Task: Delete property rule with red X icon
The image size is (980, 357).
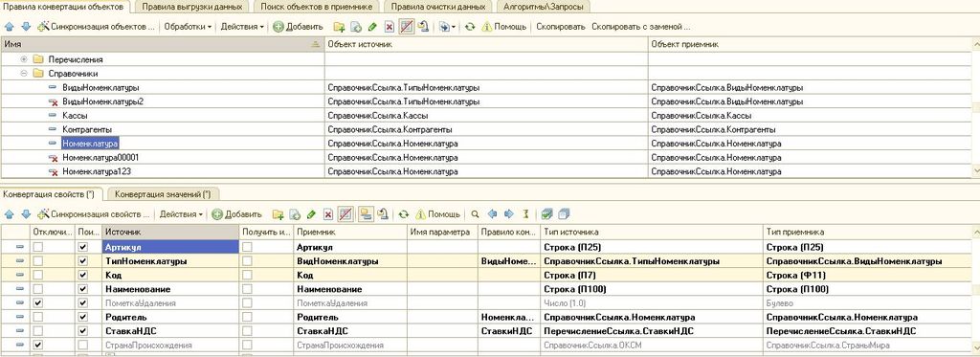Action: (x=327, y=213)
